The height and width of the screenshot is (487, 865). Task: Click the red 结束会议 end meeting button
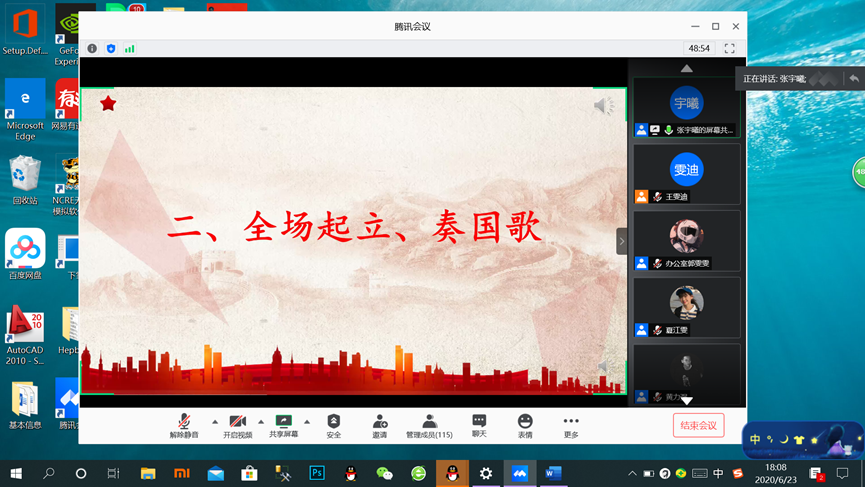[698, 425]
